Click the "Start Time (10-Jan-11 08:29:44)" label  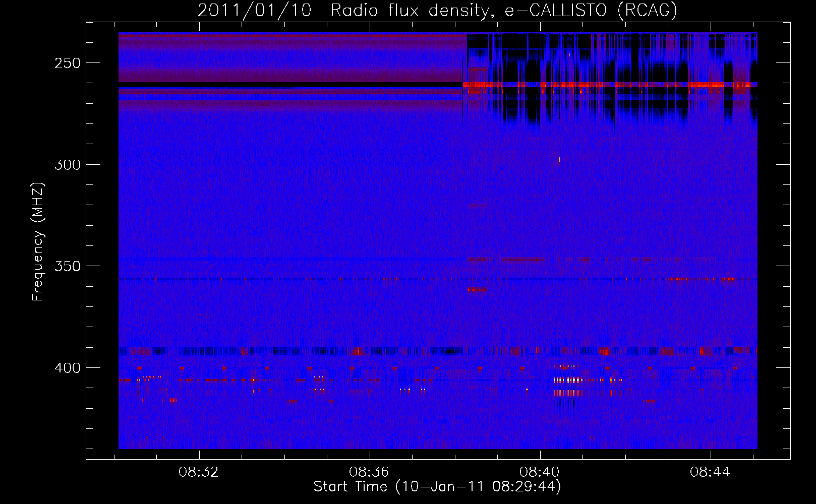437,487
